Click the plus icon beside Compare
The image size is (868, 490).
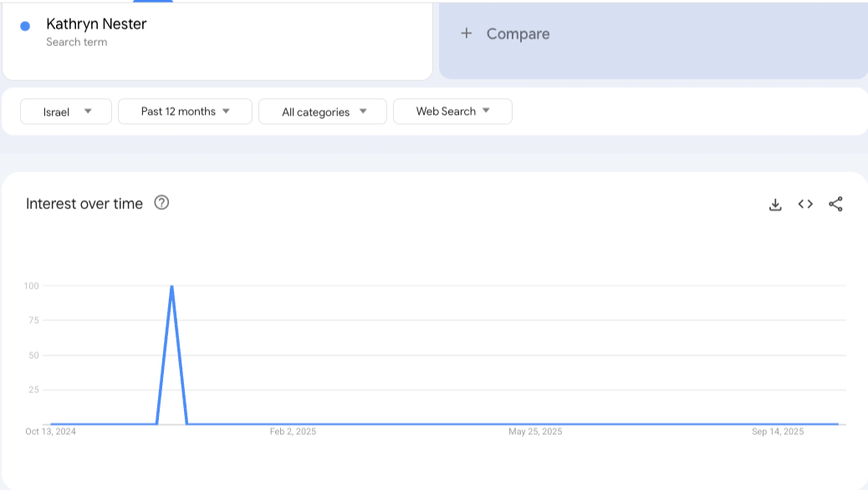tap(467, 33)
